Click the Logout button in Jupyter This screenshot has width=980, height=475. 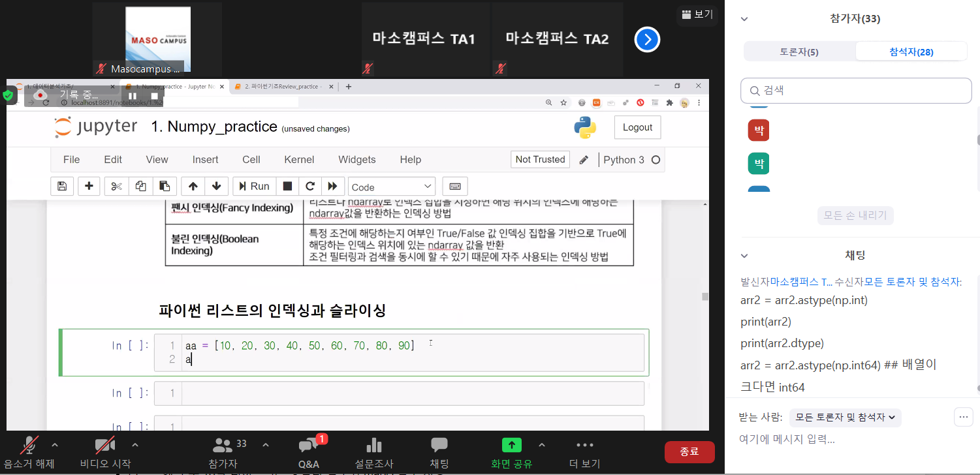pos(637,128)
